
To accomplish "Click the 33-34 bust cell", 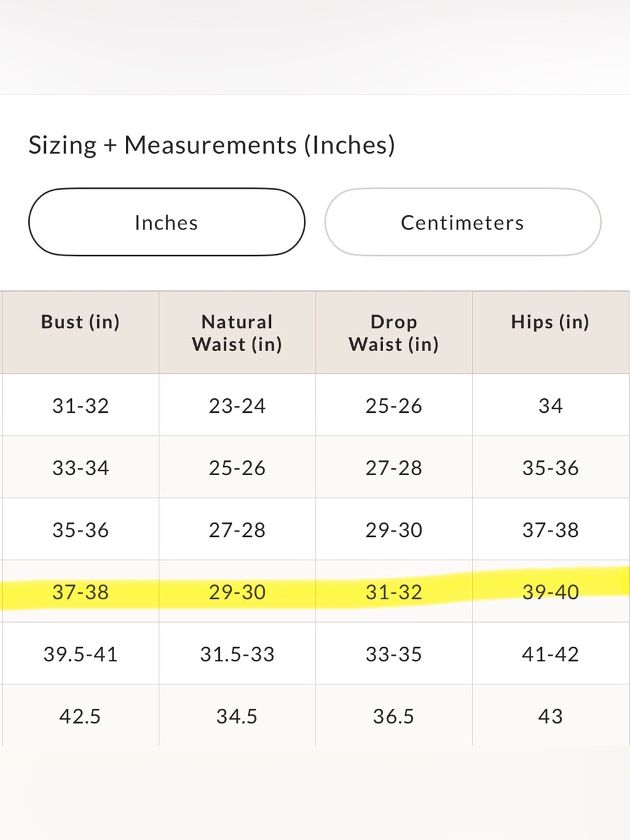I will pos(80,468).
